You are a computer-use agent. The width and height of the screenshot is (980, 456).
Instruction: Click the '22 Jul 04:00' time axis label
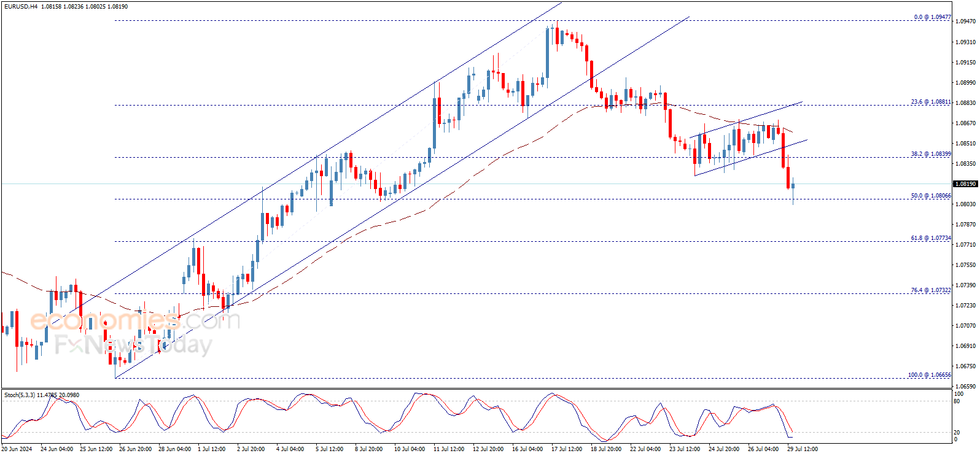[x=645, y=449]
